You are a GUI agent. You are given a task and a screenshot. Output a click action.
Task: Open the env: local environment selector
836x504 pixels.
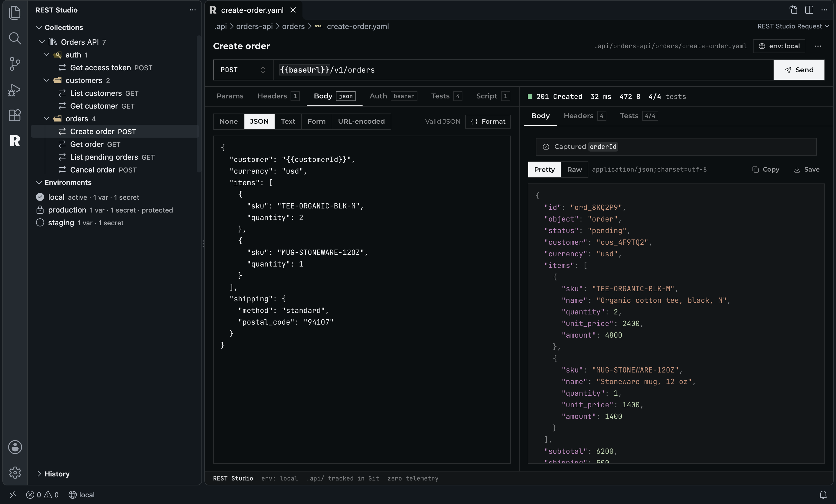coord(779,46)
